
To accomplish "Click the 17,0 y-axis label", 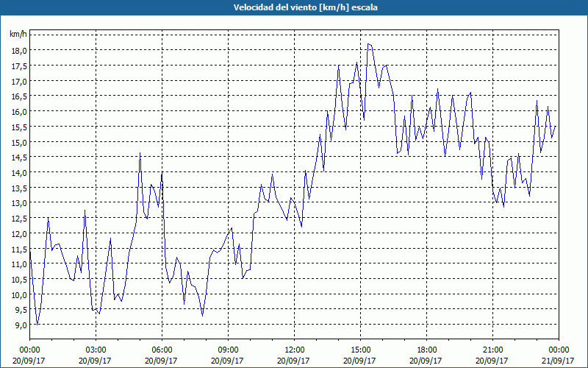I will point(18,82).
